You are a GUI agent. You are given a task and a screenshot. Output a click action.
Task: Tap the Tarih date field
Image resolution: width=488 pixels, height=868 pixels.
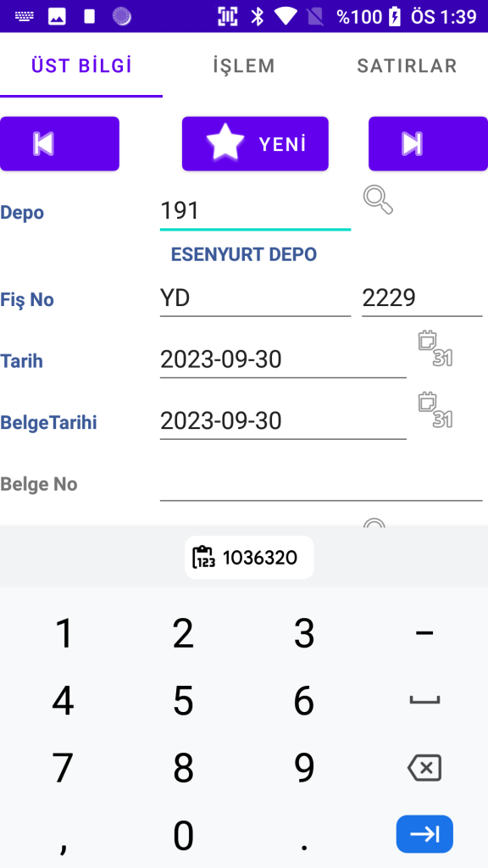[x=283, y=361]
